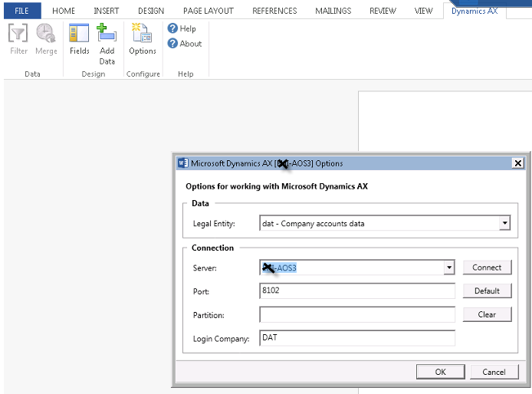Click the About icon in the ribbon
This screenshot has height=394, width=532.
click(172, 44)
